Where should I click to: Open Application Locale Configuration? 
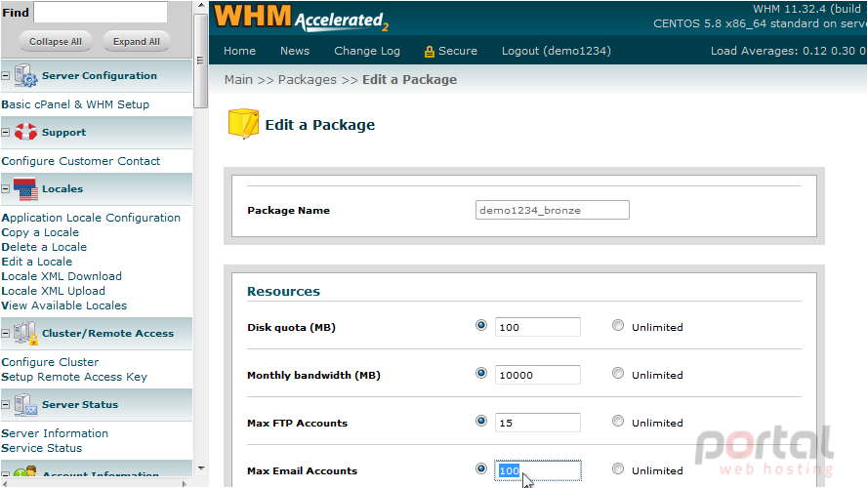[x=91, y=218]
